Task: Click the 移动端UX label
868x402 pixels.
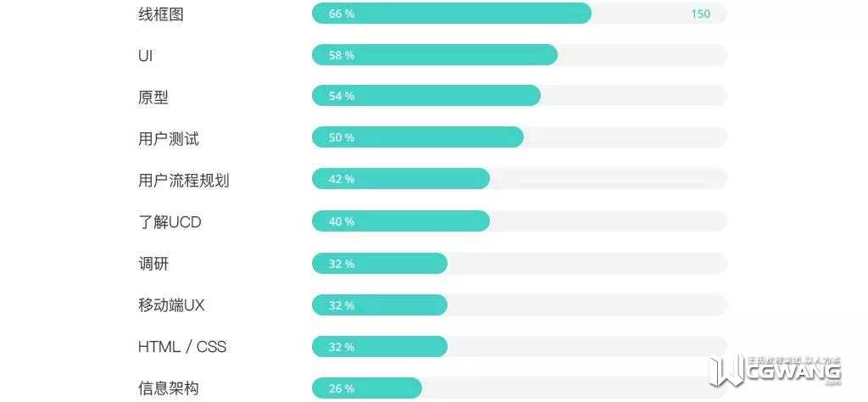Action: (171, 305)
